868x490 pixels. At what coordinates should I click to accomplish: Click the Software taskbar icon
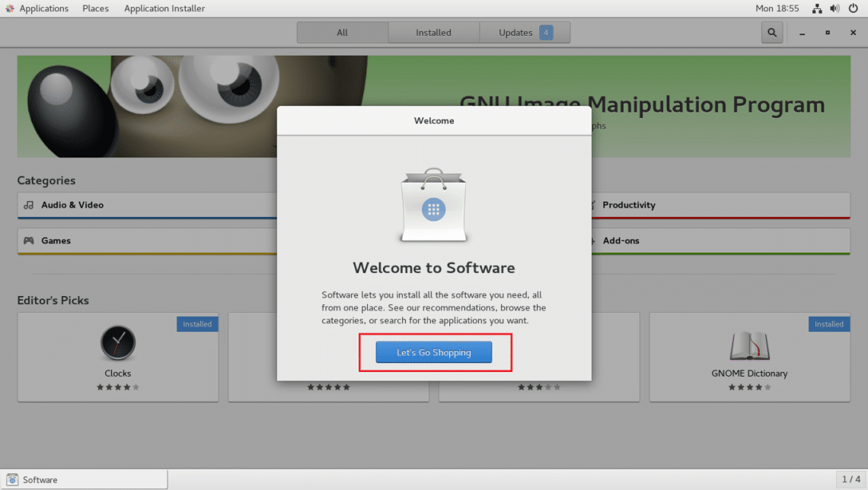(x=12, y=479)
